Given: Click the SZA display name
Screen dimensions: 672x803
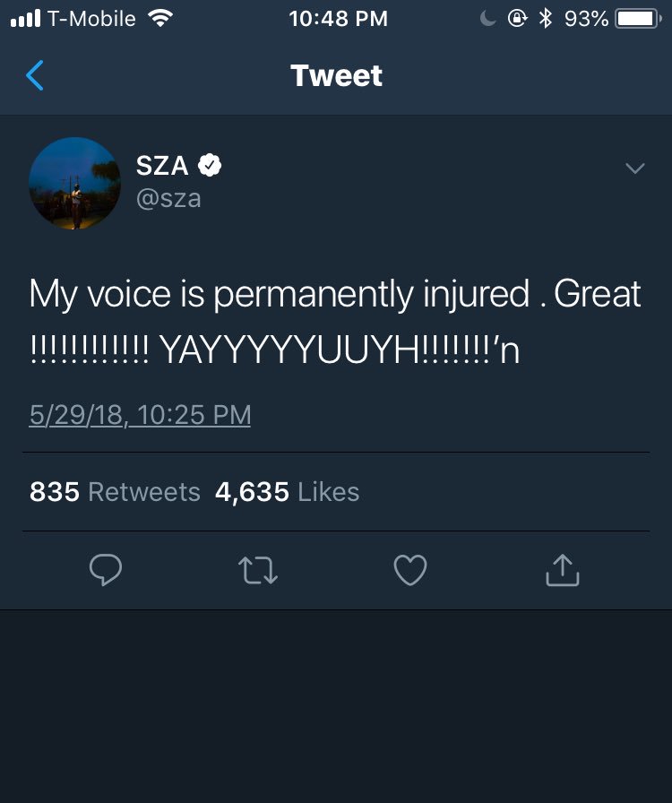Looking at the screenshot, I should (x=162, y=166).
